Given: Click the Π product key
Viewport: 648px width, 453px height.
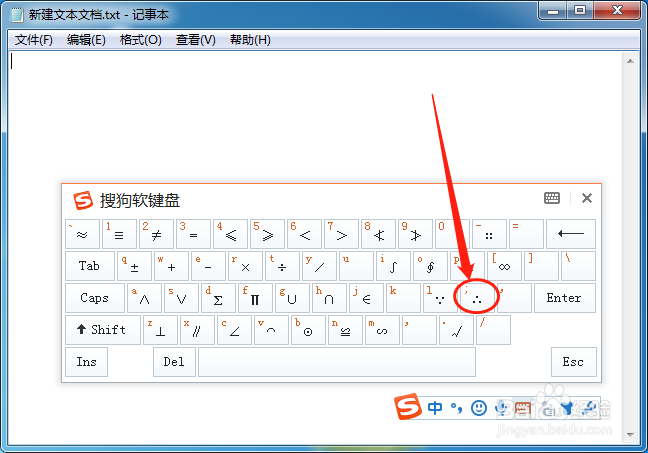Looking at the screenshot, I should [x=255, y=298].
